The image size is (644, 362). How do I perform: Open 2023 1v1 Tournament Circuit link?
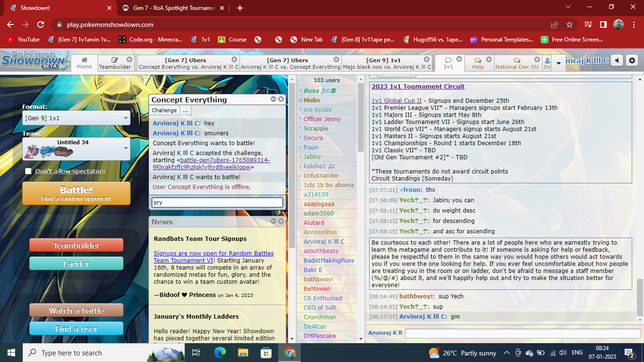tap(418, 86)
